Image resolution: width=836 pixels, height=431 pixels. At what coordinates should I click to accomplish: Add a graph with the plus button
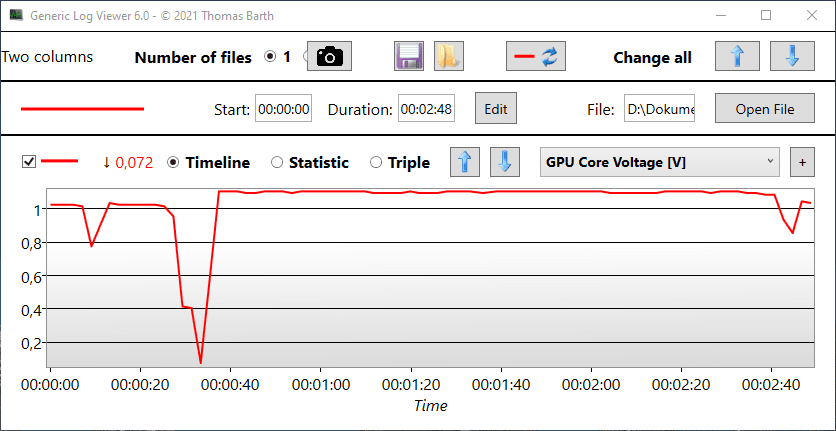pos(802,162)
